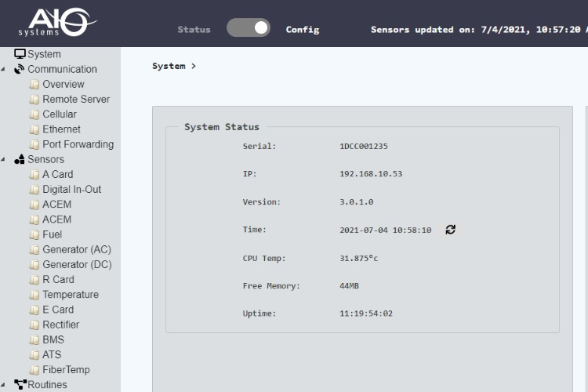Image resolution: width=588 pixels, height=392 pixels.
Task: Click the folder icon beside Rectifier
Action: (x=34, y=325)
